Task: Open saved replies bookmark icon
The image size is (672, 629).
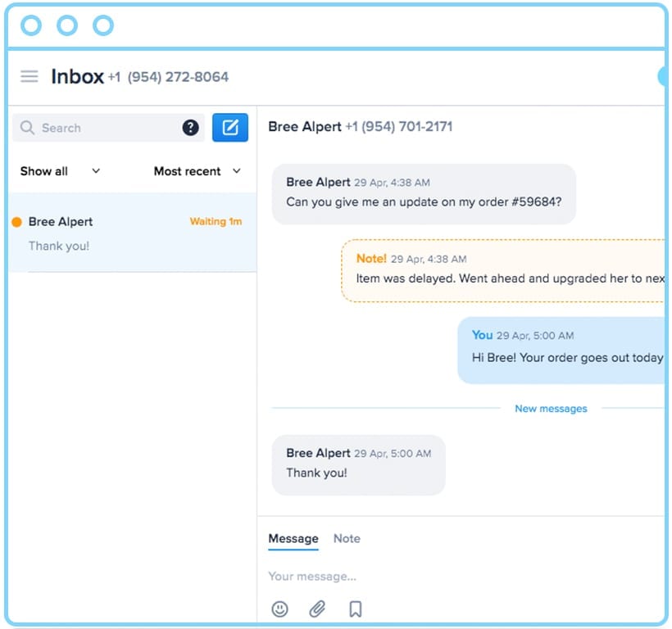Action: click(356, 609)
